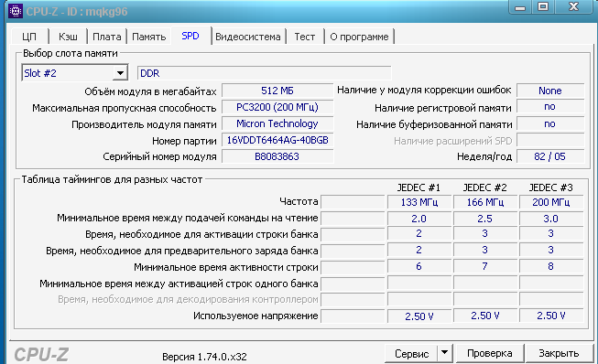Select the part number field 16VDDT6464AG-40BGB

pyautogui.click(x=277, y=140)
